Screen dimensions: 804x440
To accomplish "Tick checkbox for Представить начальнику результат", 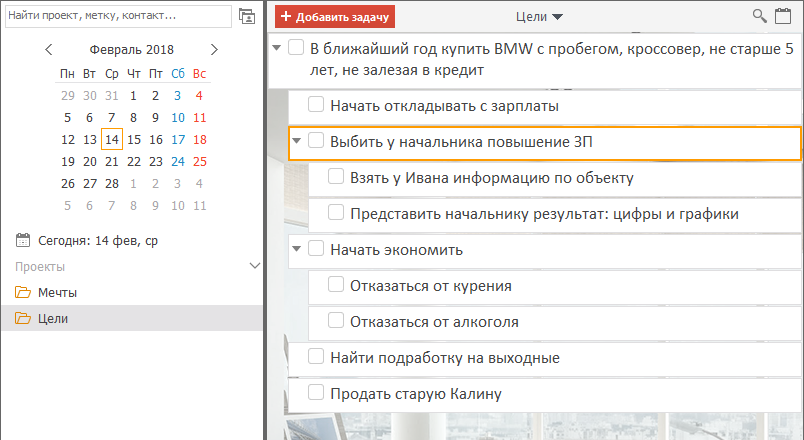I will tap(336, 212).
